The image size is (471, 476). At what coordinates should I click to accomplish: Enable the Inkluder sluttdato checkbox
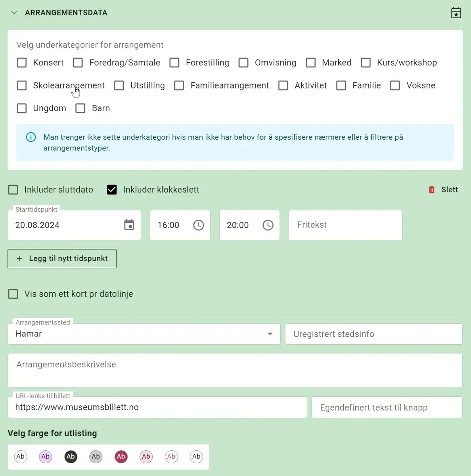(x=13, y=190)
